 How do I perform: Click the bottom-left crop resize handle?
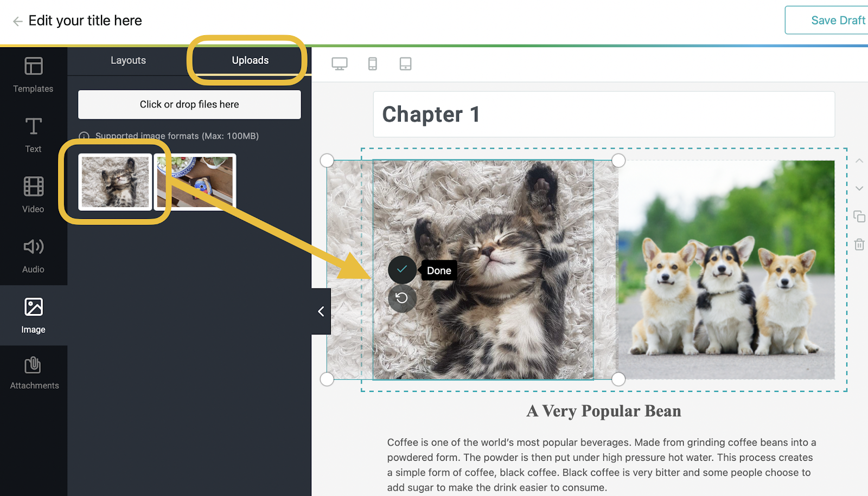[x=327, y=379]
